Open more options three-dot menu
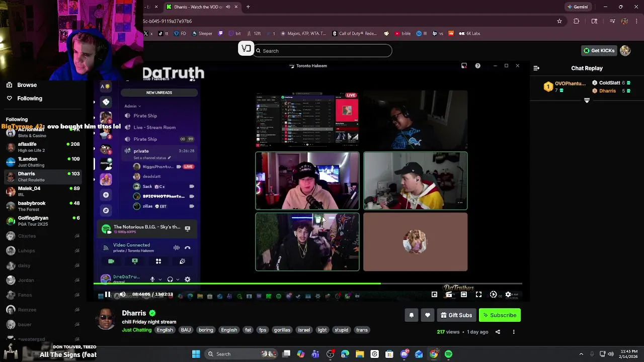The width and height of the screenshot is (644, 362). click(x=514, y=332)
